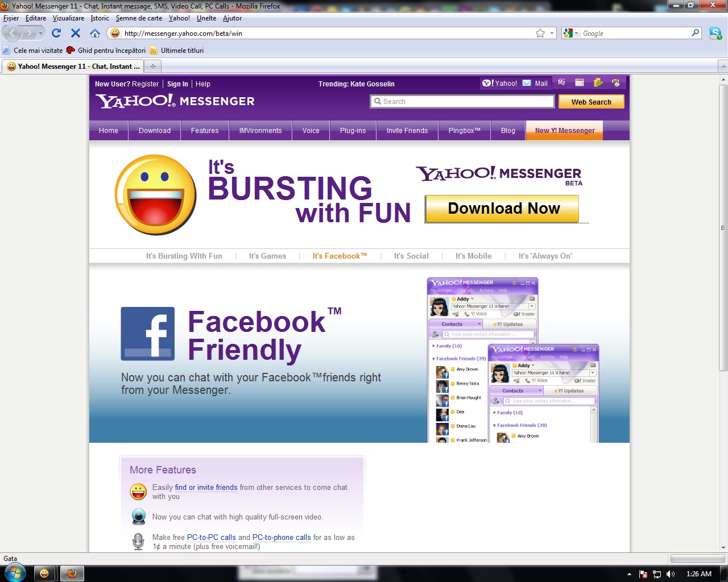
Task: Go back with the browser Back arrow
Action: 13,33
